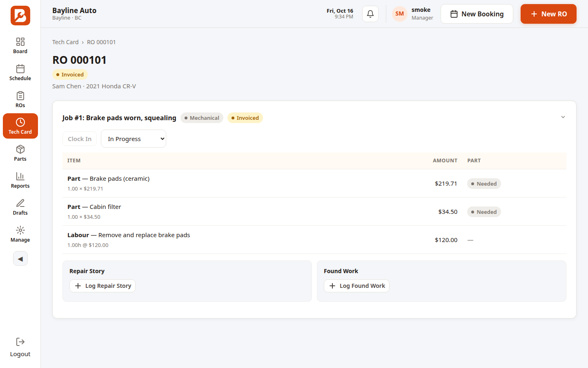Create a New Booking
The height and width of the screenshot is (368, 588).
477,14
